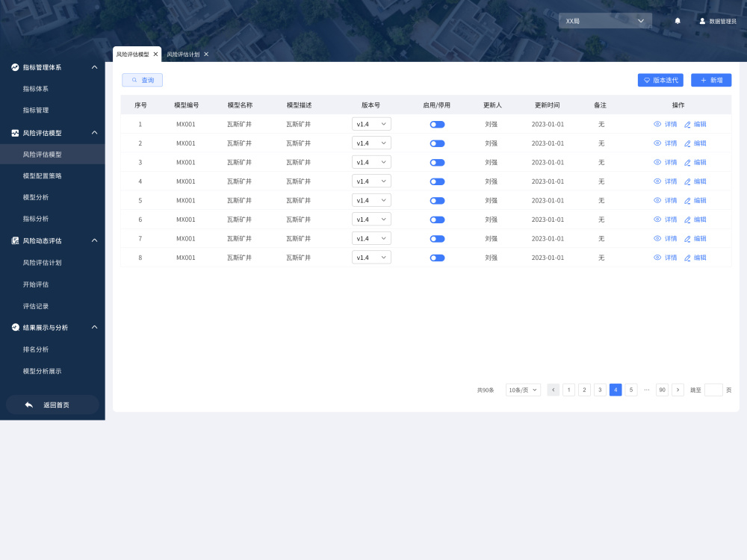Close the 风险评估模型 tab
The height and width of the screenshot is (560, 747).
click(155, 55)
